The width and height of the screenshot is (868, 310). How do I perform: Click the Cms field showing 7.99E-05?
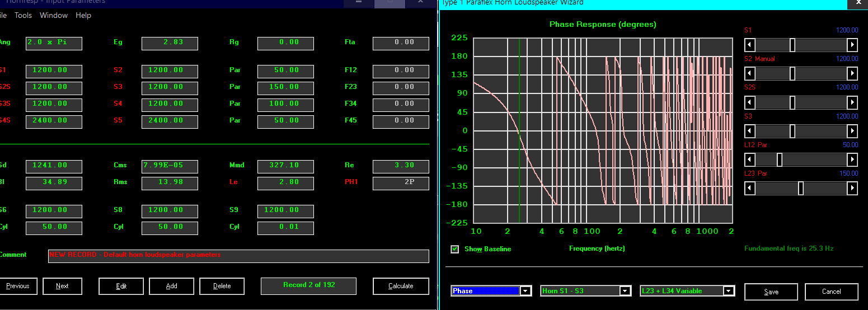[170, 166]
